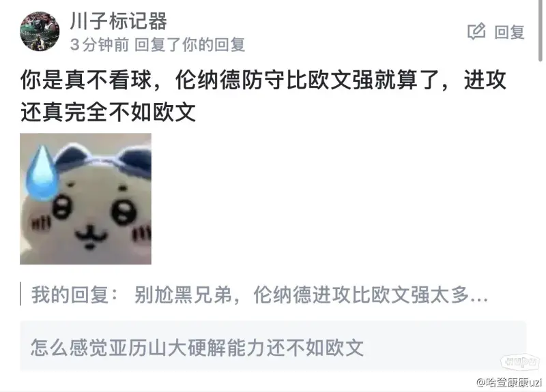Open 川子标记器's round profile avatar
Viewport: 546px width, 392px height.
point(40,31)
